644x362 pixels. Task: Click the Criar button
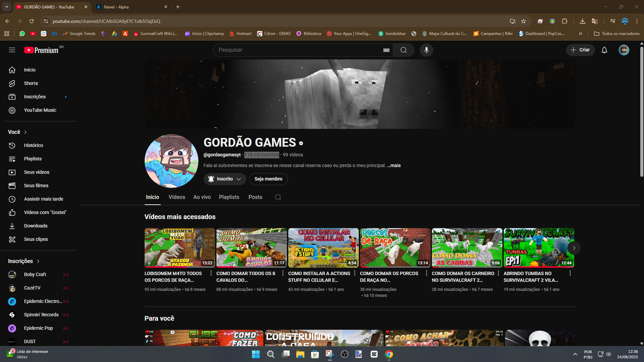pyautogui.click(x=580, y=50)
